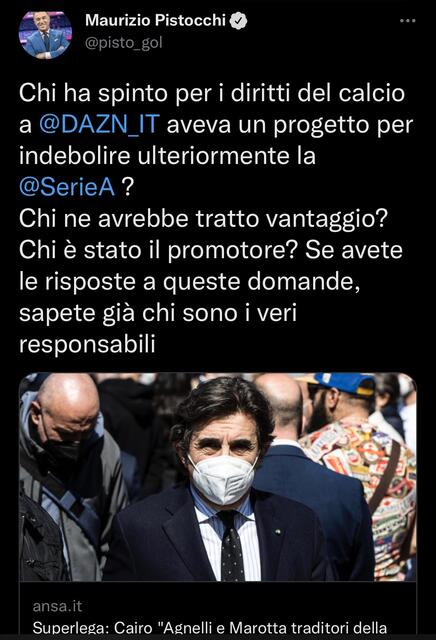Open the @pisto_gol handle
Viewport: 436px width, 640px height.
click(124, 42)
